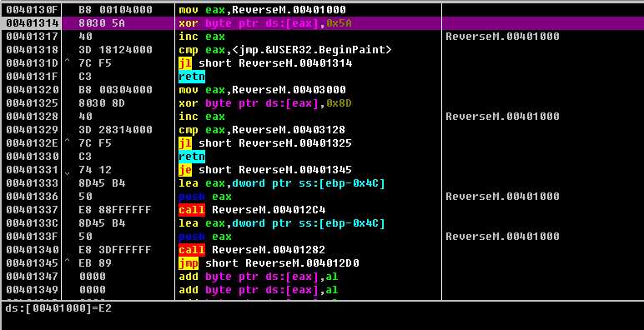Select instruction mov eax,ReverseM.00403000
The width and height of the screenshot is (644, 330).
point(263,90)
